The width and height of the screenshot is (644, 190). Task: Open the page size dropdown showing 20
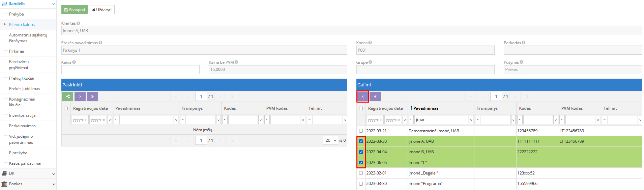click(x=330, y=140)
